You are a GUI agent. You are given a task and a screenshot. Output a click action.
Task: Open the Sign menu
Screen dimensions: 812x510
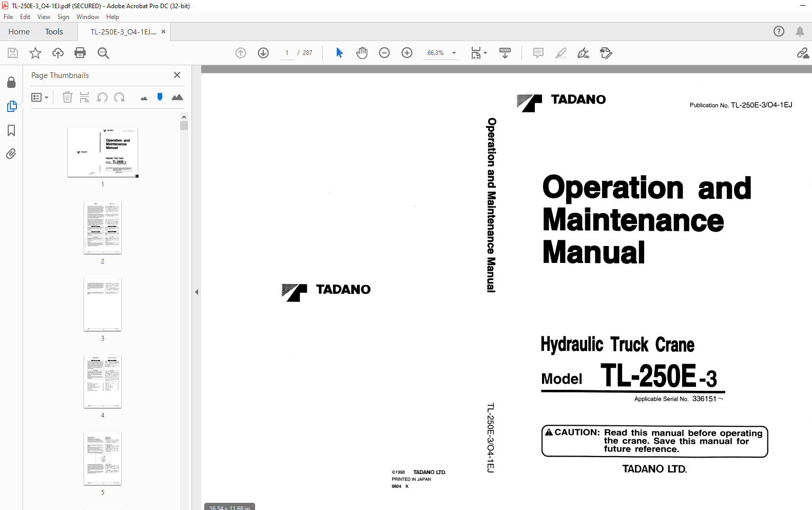(x=63, y=17)
